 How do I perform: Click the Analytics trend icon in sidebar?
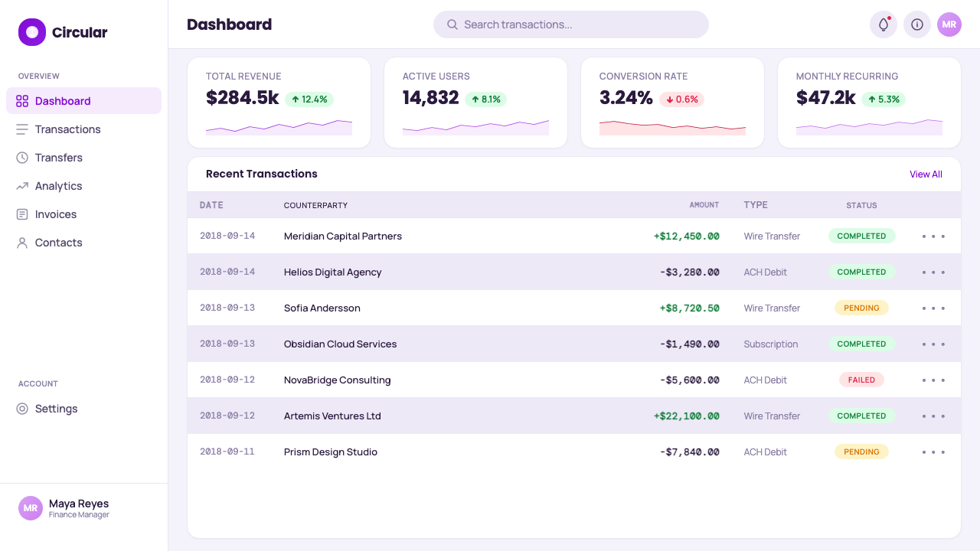(x=22, y=186)
